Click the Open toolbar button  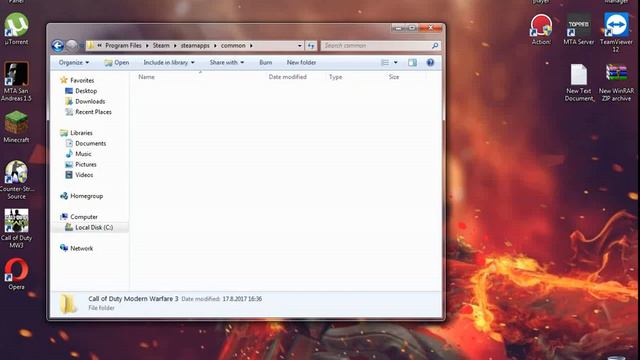pyautogui.click(x=117, y=62)
